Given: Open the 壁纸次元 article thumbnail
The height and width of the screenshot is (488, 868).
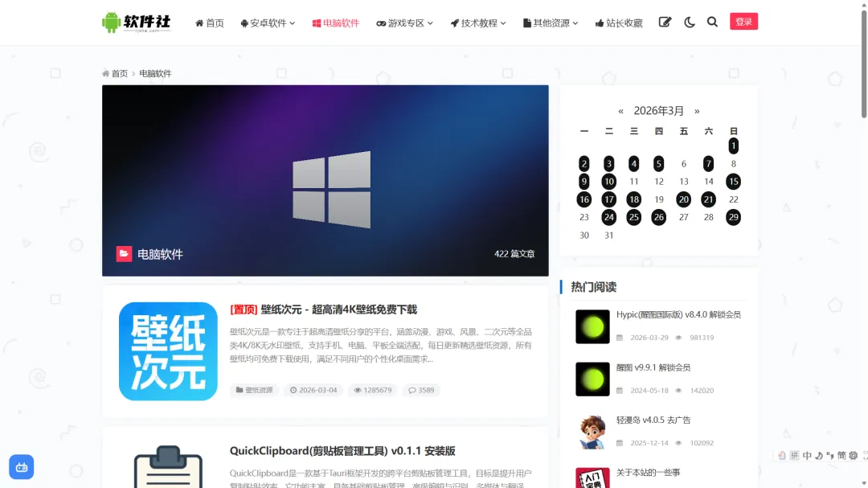Looking at the screenshot, I should (168, 351).
